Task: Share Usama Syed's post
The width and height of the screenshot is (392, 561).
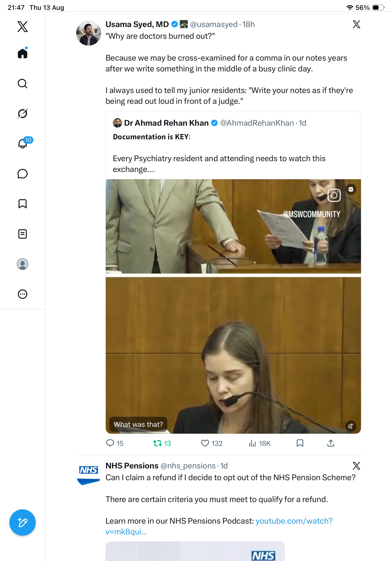Action: pyautogui.click(x=331, y=443)
